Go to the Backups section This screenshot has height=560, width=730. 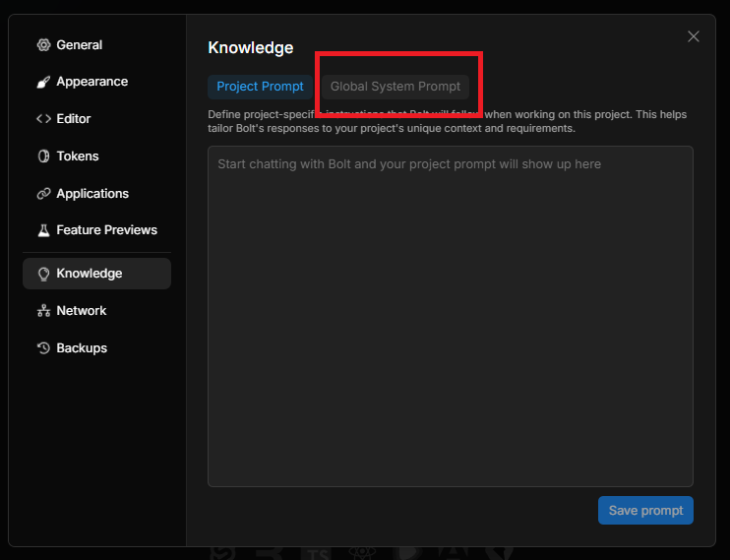click(96, 348)
